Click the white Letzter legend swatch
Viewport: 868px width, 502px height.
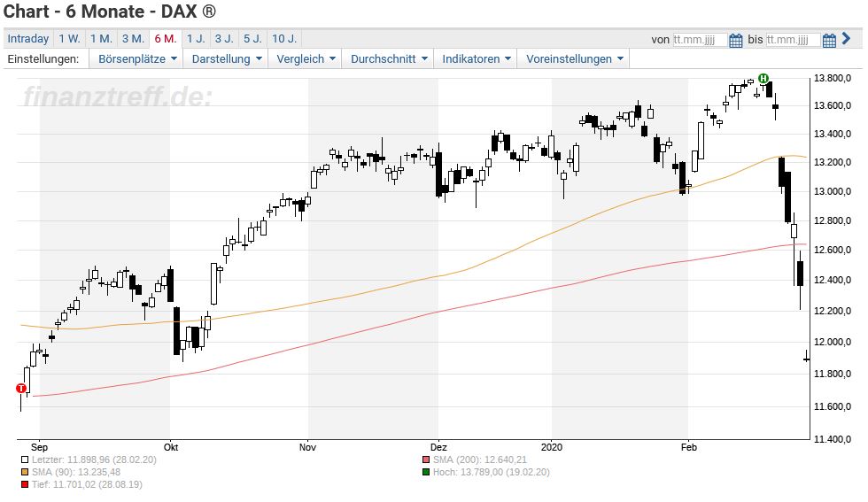(x=25, y=460)
